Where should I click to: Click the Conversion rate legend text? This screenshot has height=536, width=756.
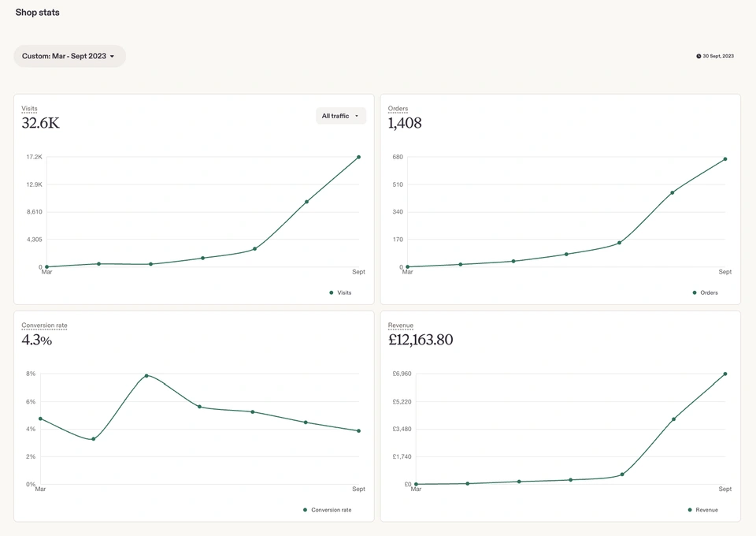[332, 510]
